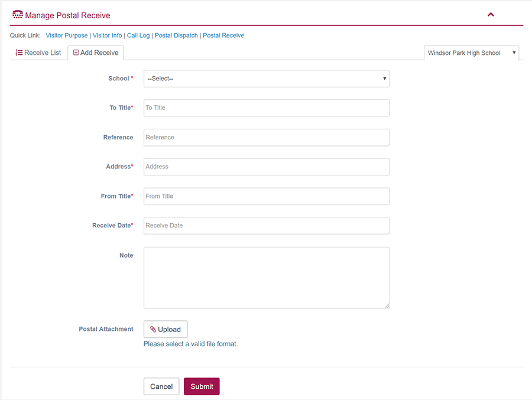Click inside the Note text area
The width and height of the screenshot is (532, 400).
pos(266,277)
